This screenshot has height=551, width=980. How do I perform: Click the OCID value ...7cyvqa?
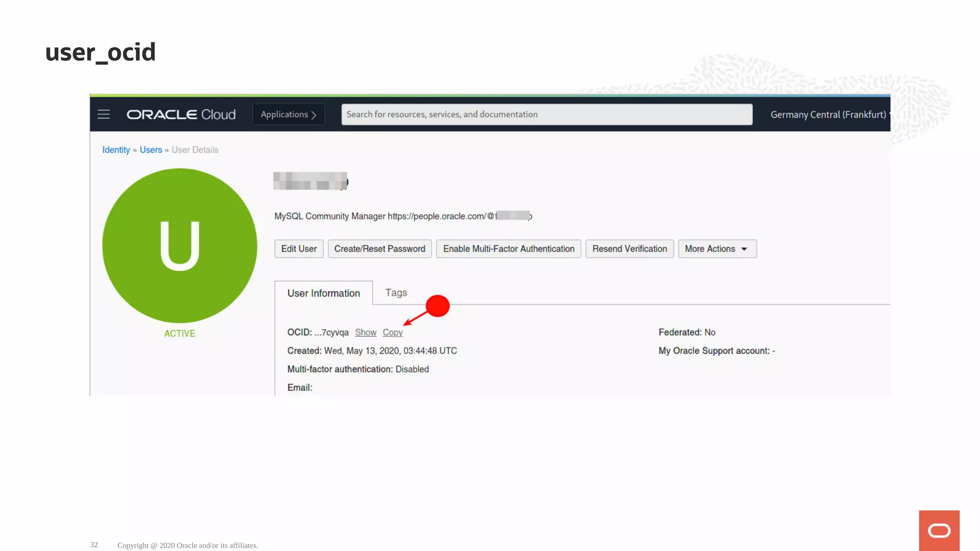pos(332,332)
